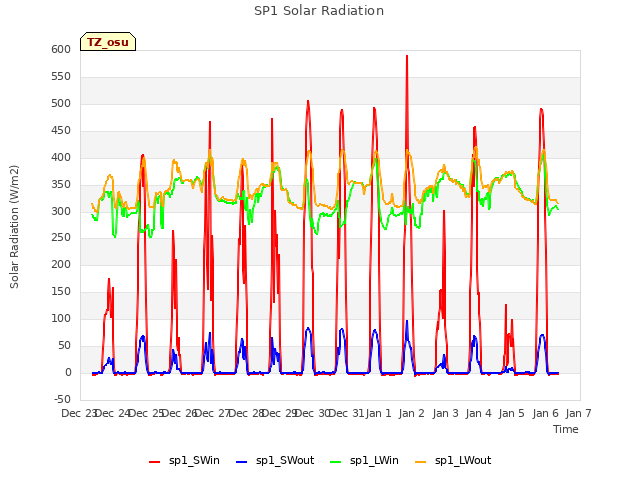Click the Dec 25 x-axis date label
This screenshot has width=640, height=480.
tap(146, 413)
